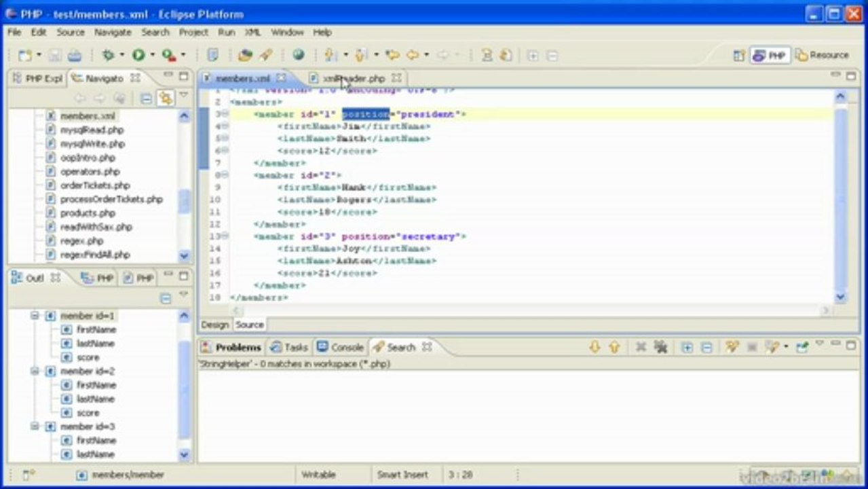Open the Run configurations dropdown arrow
Screen dimensions: 868x489
click(151, 55)
